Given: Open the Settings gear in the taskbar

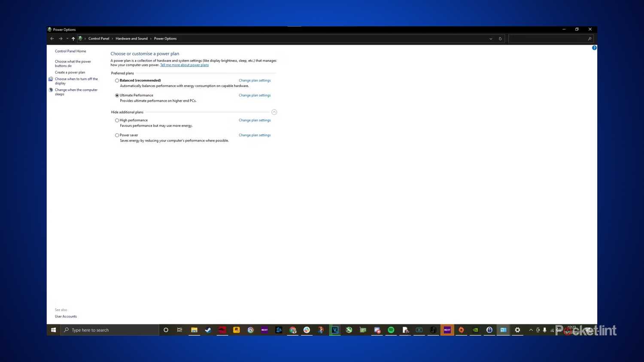Looking at the screenshot, I should point(517,330).
